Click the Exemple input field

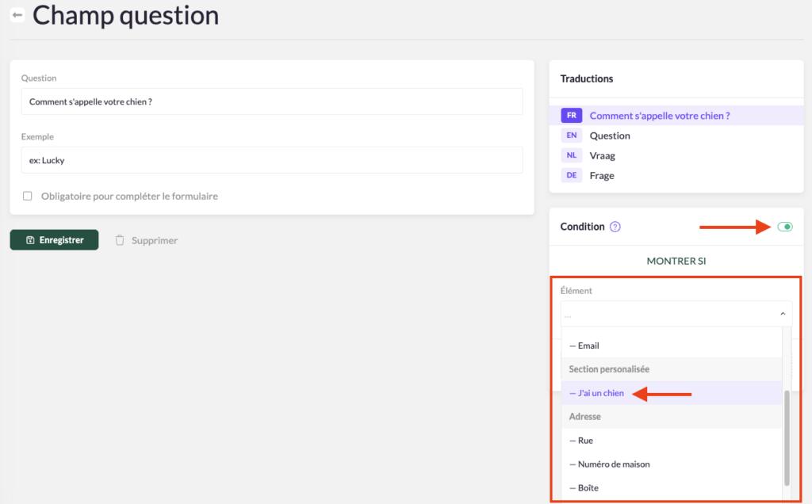coord(271,160)
